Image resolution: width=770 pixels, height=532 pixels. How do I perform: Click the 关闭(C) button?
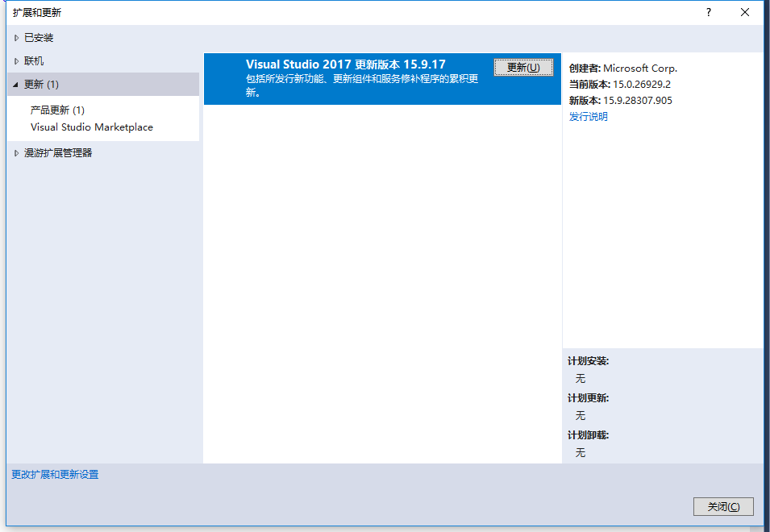point(723,506)
